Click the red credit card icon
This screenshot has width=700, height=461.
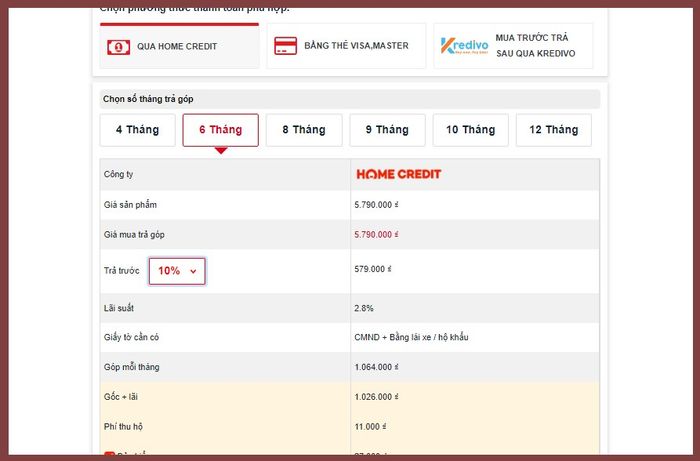[x=285, y=46]
